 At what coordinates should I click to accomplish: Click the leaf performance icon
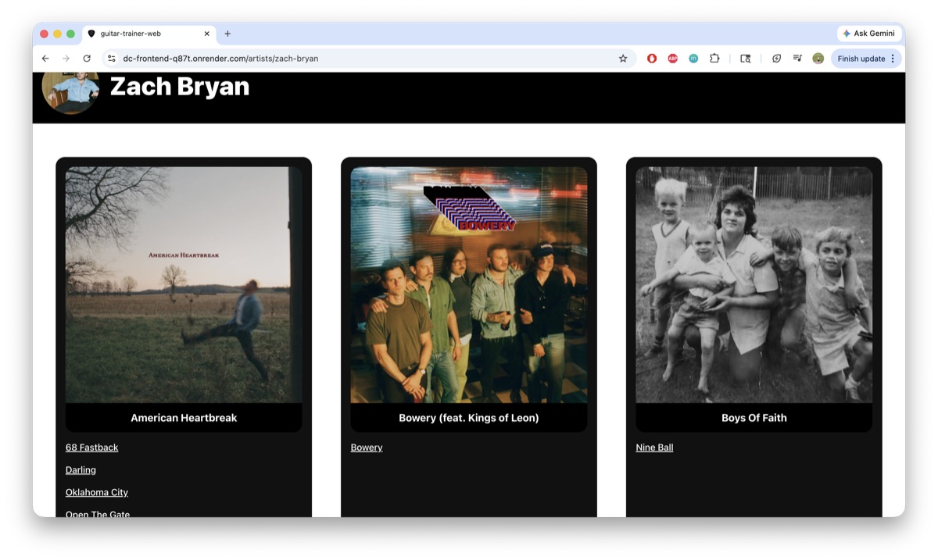tap(776, 59)
